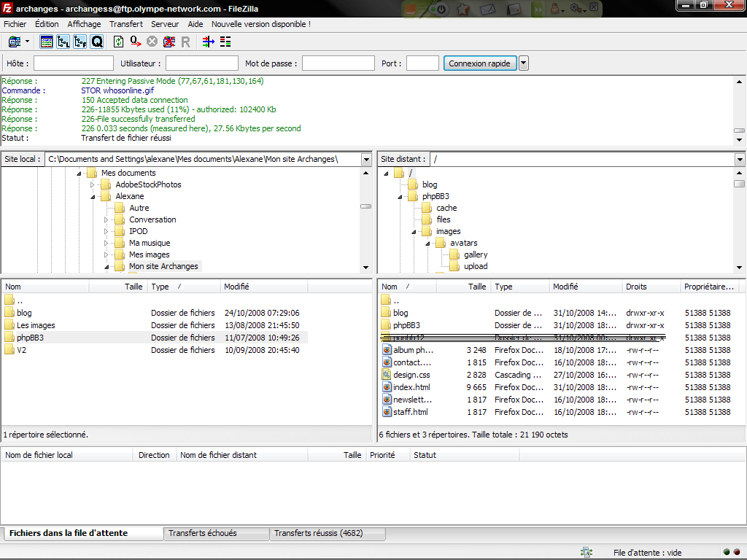Click the Connexion rapide button
Image resolution: width=747 pixels, height=560 pixels.
point(479,63)
